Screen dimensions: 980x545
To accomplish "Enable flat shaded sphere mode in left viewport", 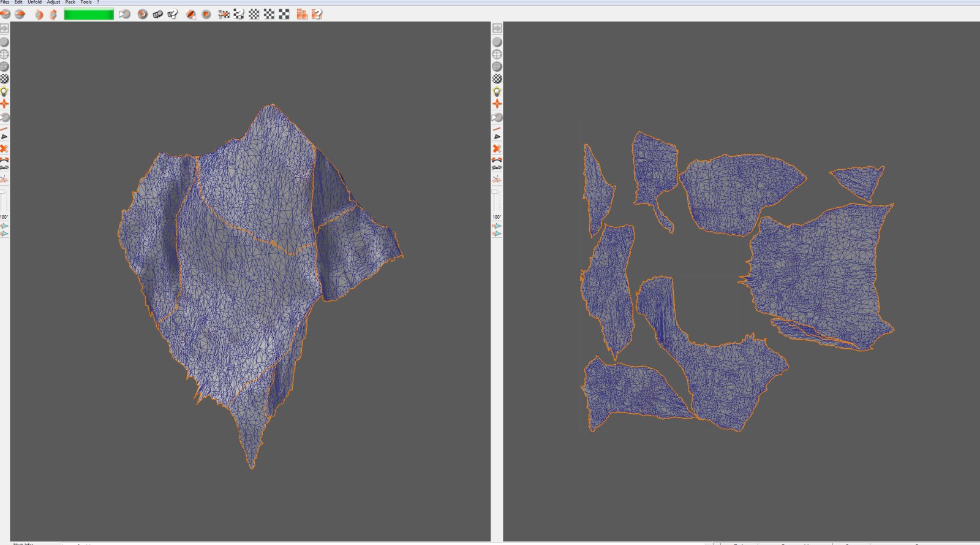I will coord(4,42).
